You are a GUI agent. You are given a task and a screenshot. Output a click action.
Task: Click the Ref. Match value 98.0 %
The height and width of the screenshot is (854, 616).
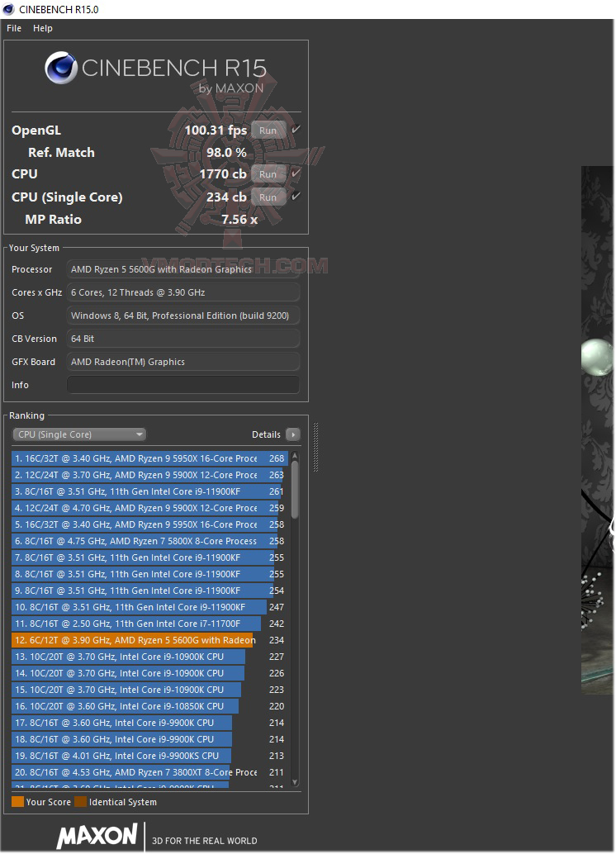226,153
